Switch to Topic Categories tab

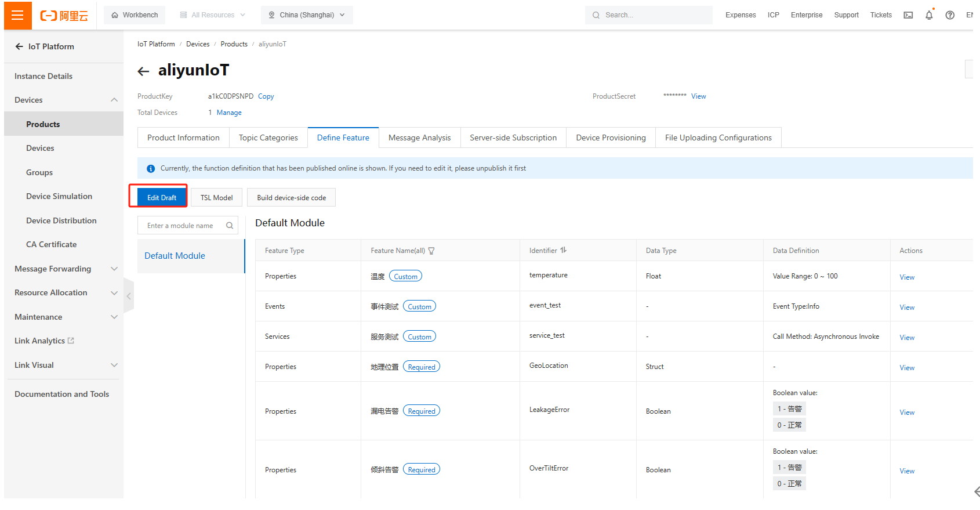click(268, 138)
